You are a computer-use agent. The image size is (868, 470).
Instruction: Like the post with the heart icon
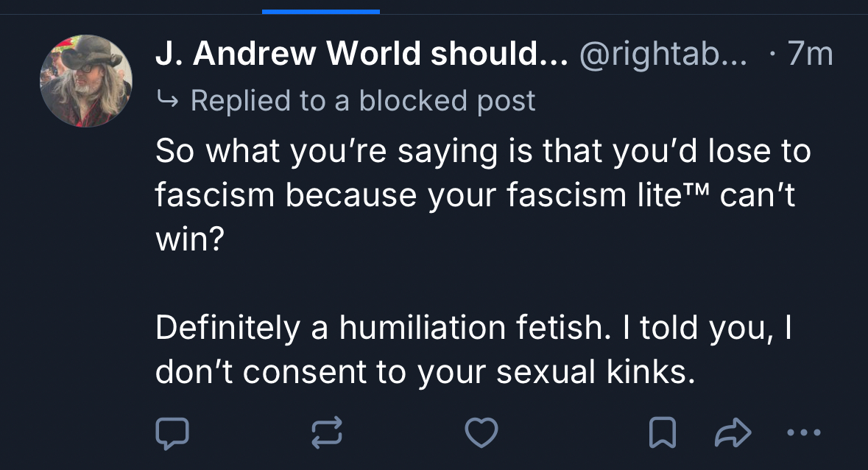pos(483,433)
